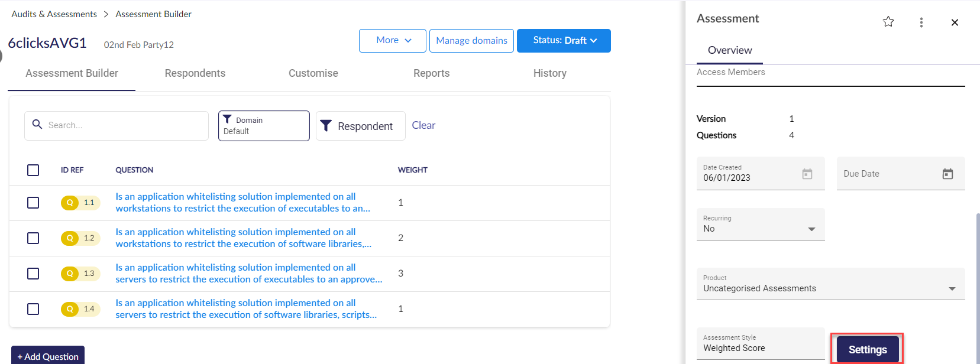
Task: Expand the Recurring dropdown
Action: [811, 229]
